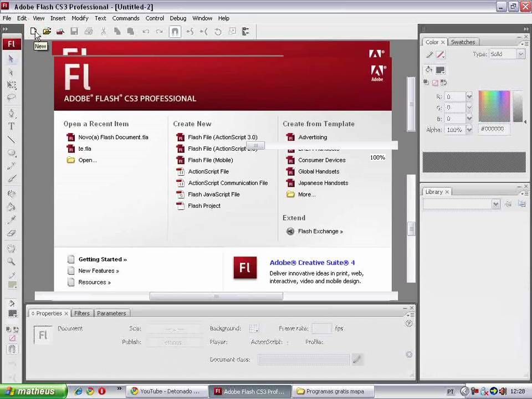Expand hidden taskbar quick launch icons
Screen dimensions: 532x399
(119, 388)
